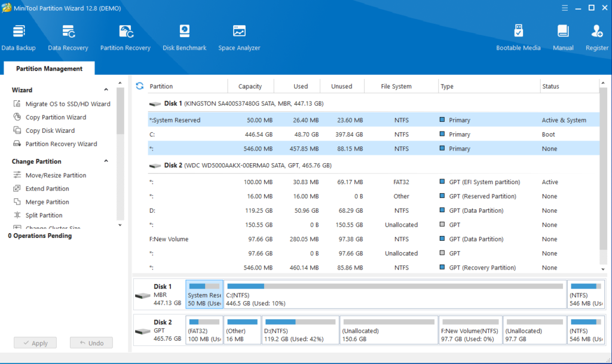Select Split Partition option
612x364 pixels.
click(x=44, y=215)
